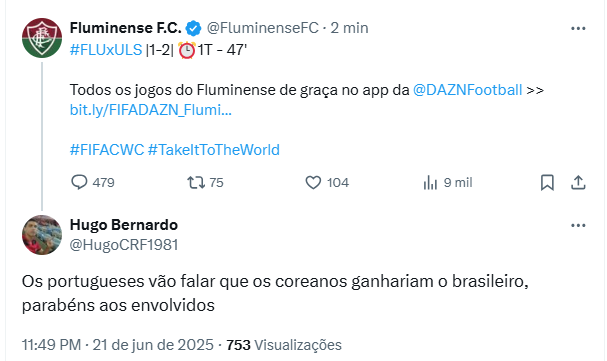The height and width of the screenshot is (361, 607).
Task: Click the @HugoCRF1981 handle
Action: (124, 245)
